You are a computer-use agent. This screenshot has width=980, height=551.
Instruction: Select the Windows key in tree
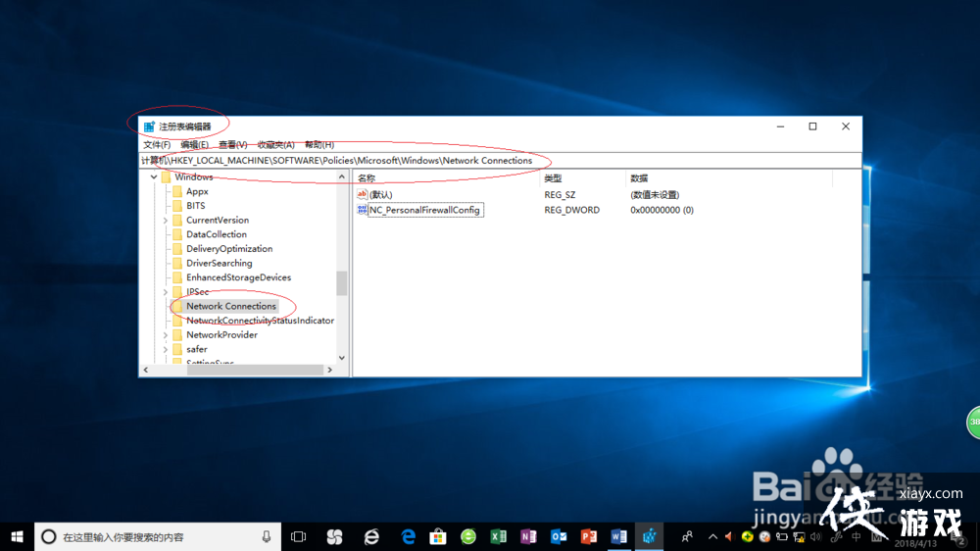194,177
